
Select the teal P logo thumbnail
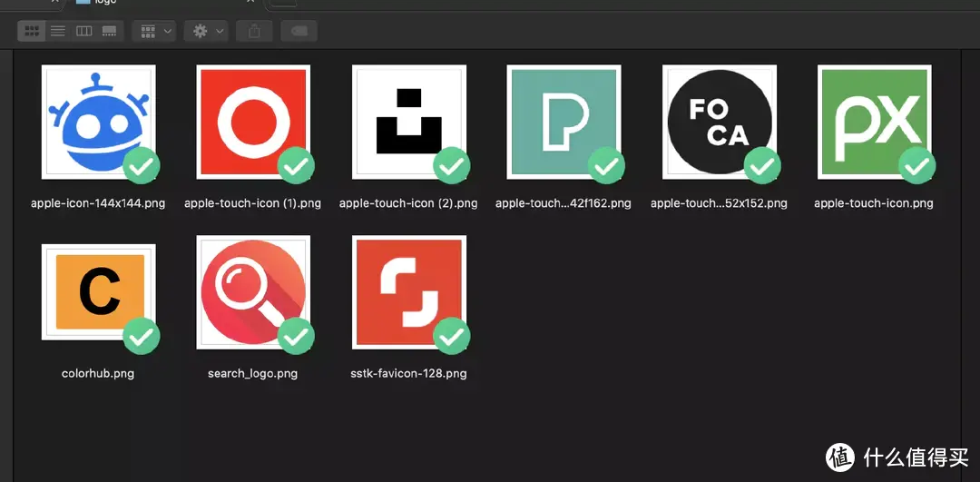[x=563, y=122]
